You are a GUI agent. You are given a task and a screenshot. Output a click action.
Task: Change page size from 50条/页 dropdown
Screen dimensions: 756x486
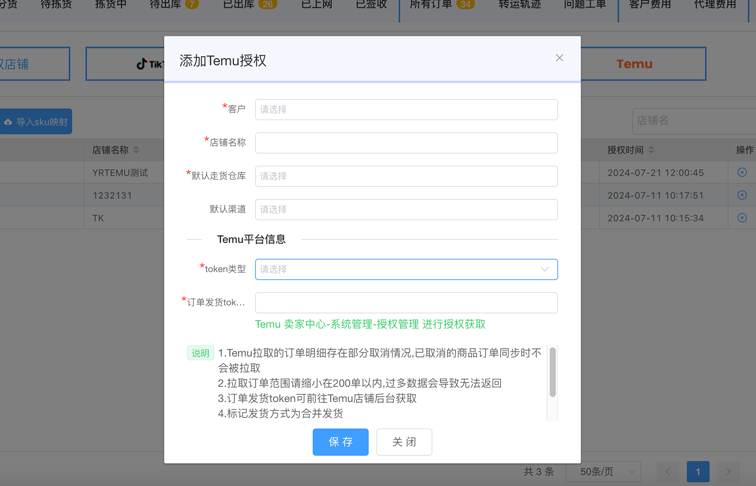607,471
